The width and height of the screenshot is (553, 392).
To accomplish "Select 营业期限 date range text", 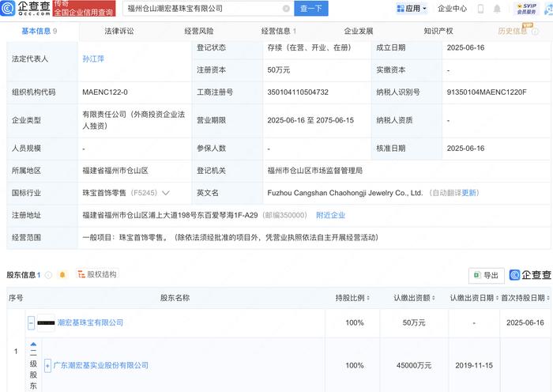I will point(310,120).
